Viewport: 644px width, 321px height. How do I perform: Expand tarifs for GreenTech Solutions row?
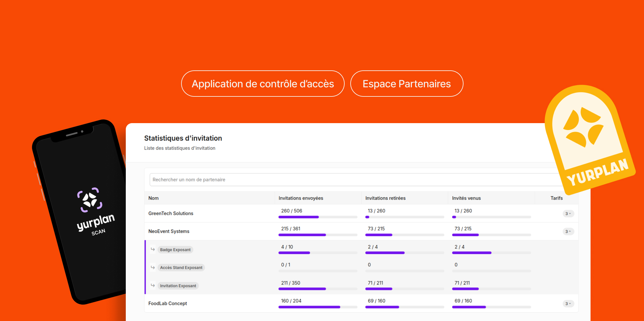pos(568,214)
